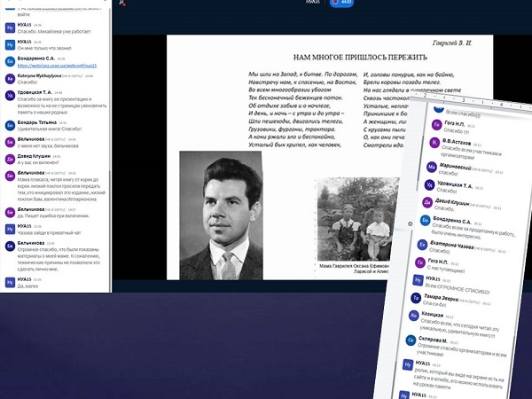Click the left chat panel scrollbar
The width and height of the screenshot is (532, 399).
point(110,149)
